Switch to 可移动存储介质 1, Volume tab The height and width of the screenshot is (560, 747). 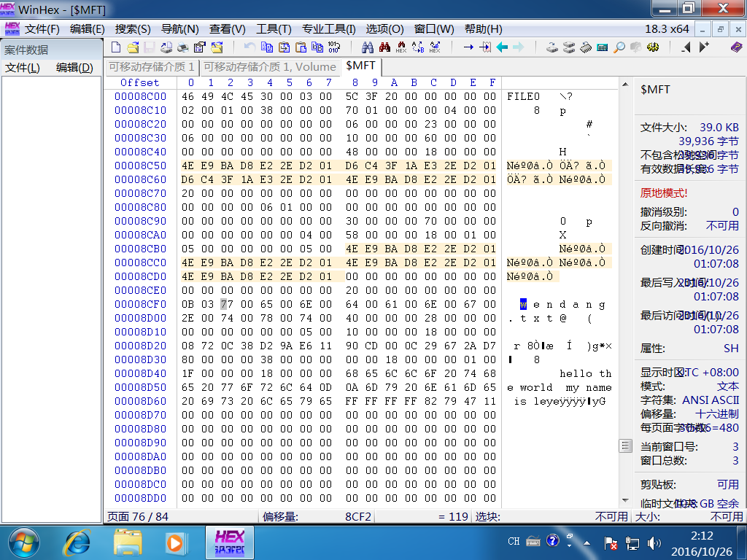click(x=270, y=66)
